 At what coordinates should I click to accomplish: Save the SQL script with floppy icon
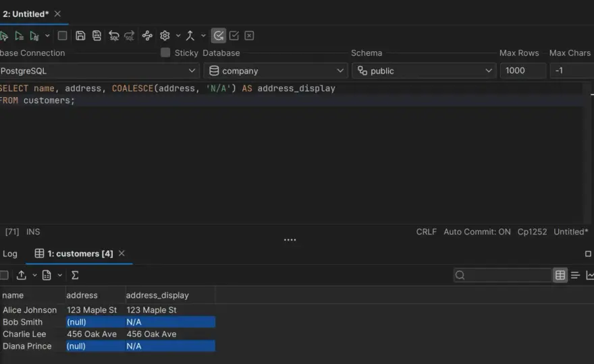click(80, 36)
